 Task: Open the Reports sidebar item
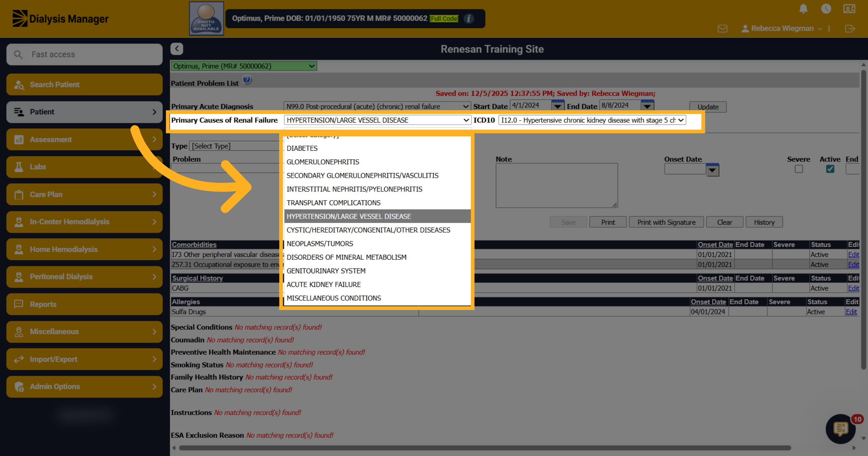(84, 304)
